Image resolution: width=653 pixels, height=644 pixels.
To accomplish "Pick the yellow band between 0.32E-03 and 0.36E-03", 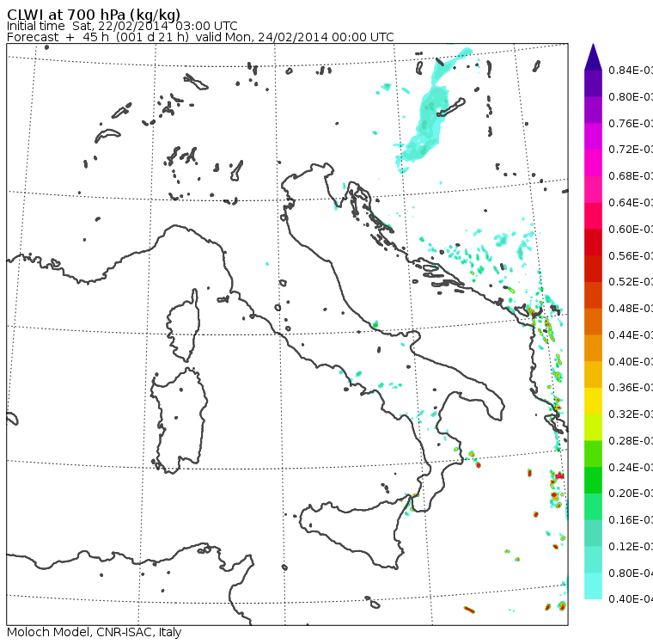I will coord(593,401).
